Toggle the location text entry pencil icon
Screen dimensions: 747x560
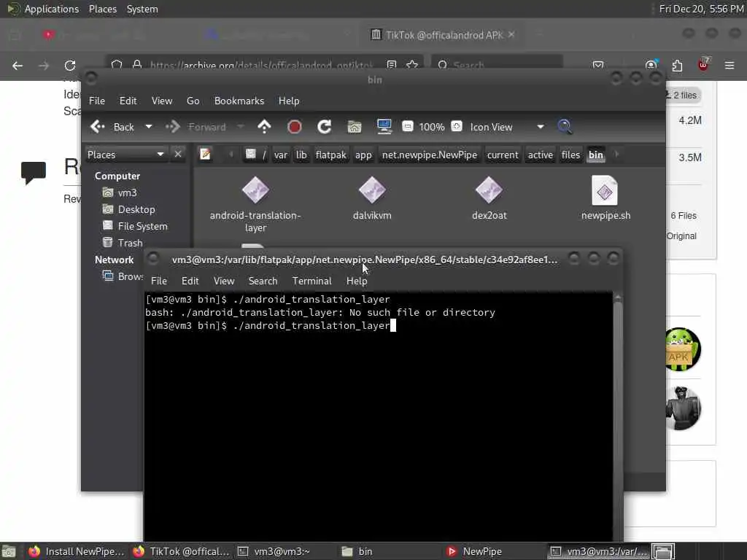click(205, 155)
